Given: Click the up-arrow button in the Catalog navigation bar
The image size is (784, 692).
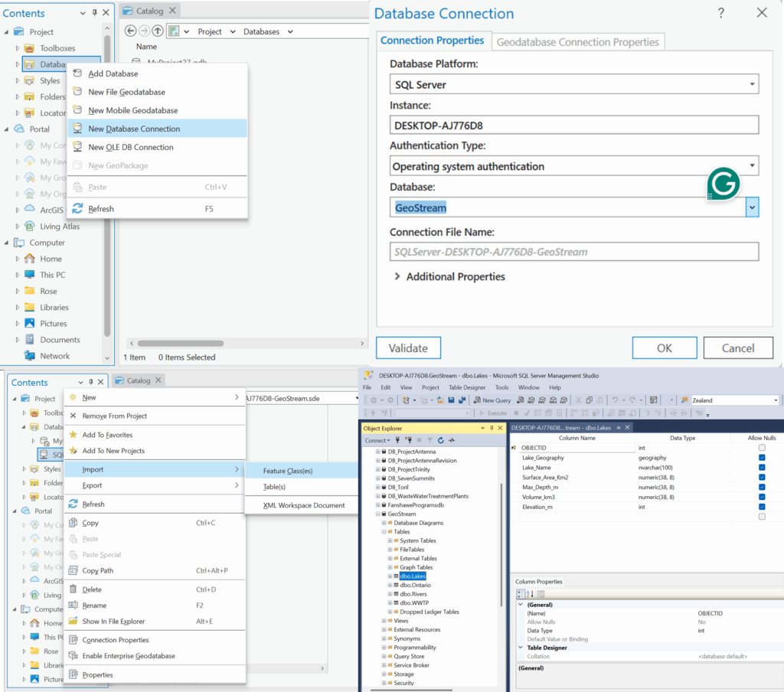Looking at the screenshot, I should point(158,31).
